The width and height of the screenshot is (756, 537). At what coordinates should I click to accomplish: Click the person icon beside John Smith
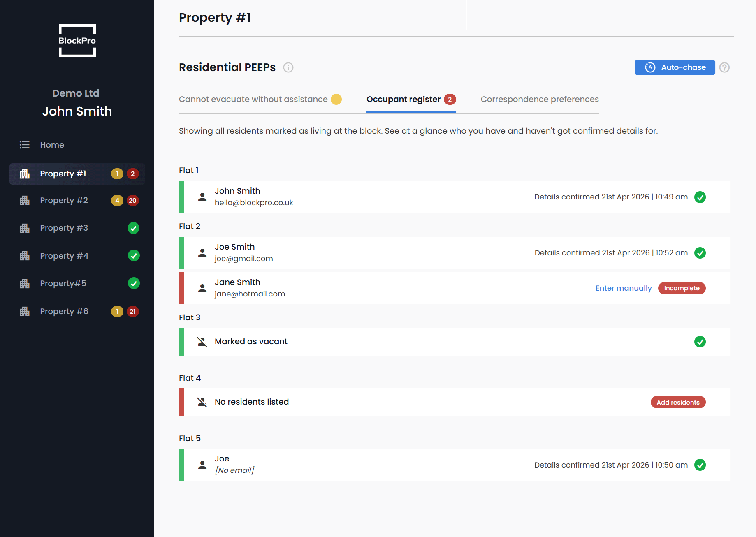click(202, 197)
